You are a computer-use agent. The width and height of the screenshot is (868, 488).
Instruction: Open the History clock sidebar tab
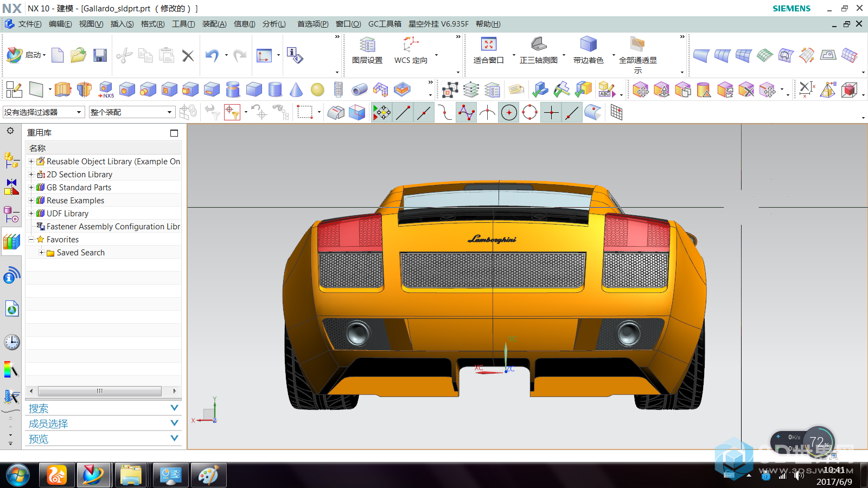pyautogui.click(x=11, y=342)
